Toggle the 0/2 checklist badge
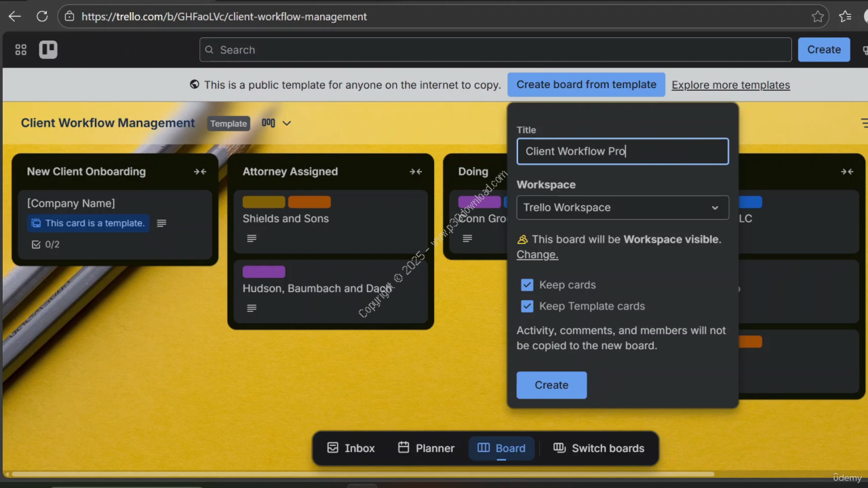The image size is (868, 488). click(x=46, y=244)
